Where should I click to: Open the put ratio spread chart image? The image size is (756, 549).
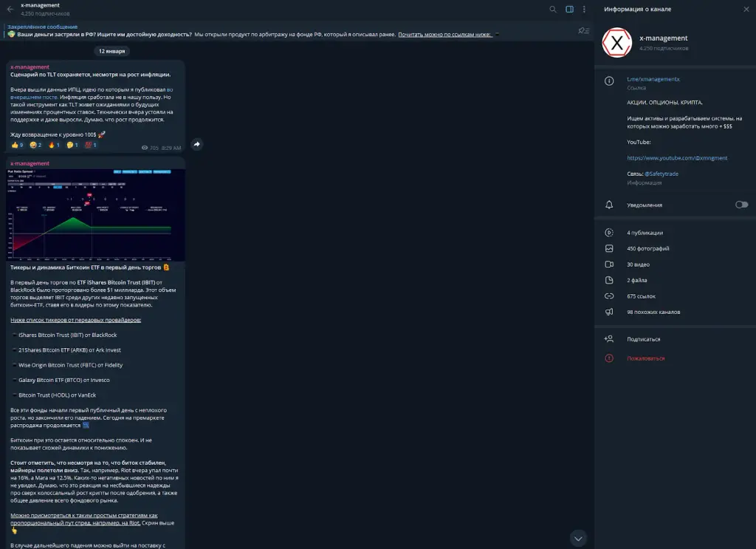95,215
